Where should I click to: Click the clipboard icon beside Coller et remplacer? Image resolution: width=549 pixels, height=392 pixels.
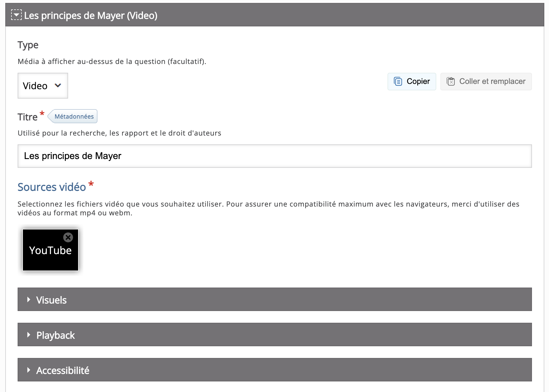[x=451, y=81]
